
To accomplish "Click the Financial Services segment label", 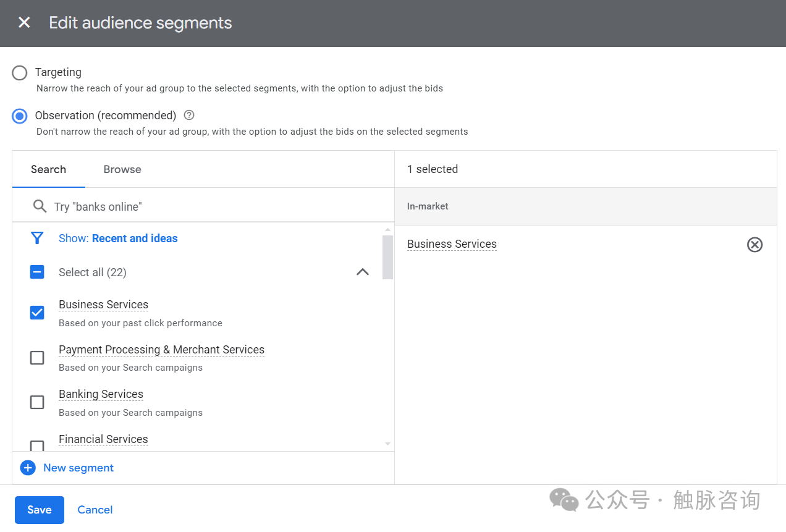I will (x=103, y=439).
